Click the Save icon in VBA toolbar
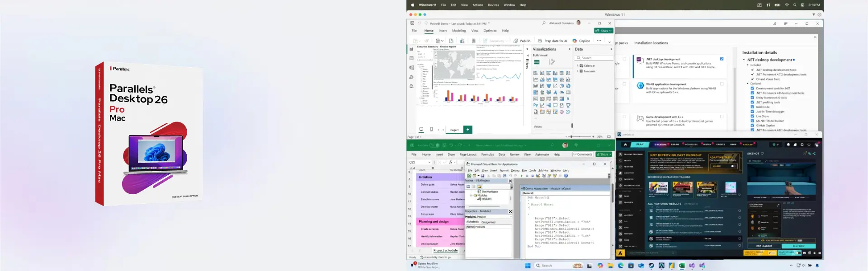Viewport: 868px width, 271px height. (x=482, y=176)
